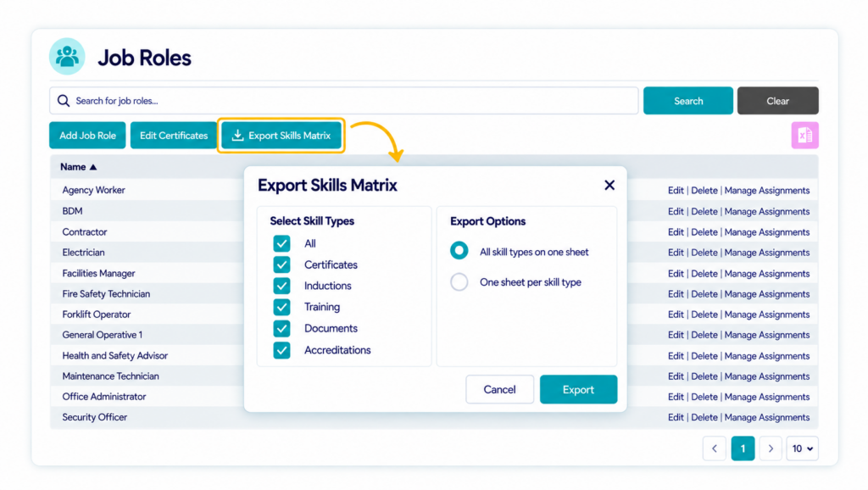Click the Electrician row name

[84, 253]
